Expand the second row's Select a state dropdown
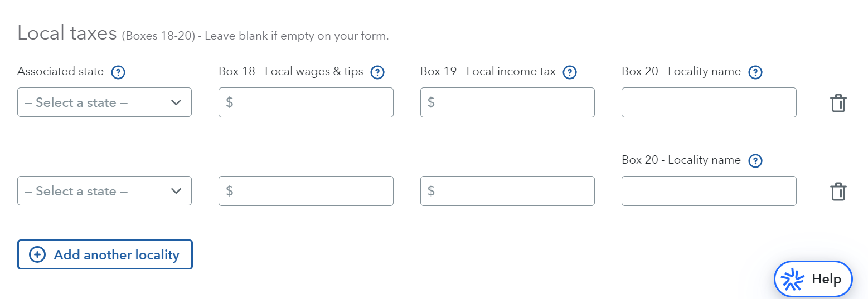The height and width of the screenshot is (299, 868). 104,191
